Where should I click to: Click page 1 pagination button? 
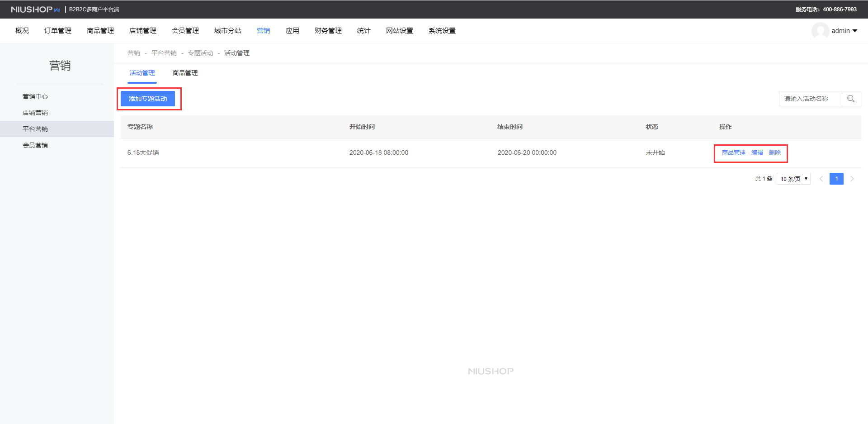tap(836, 179)
